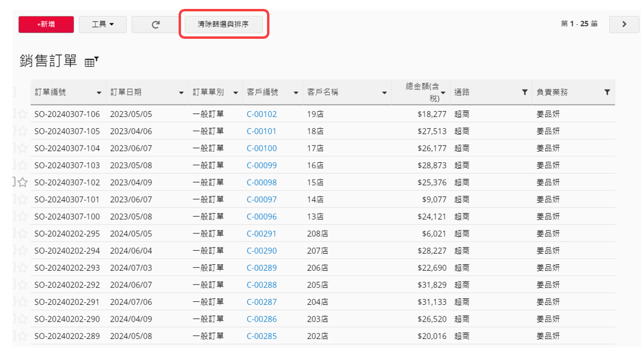Screen dimensions: 644x358
Task: Toggle favorite star for SO-20240307-102
Action: pos(23,183)
